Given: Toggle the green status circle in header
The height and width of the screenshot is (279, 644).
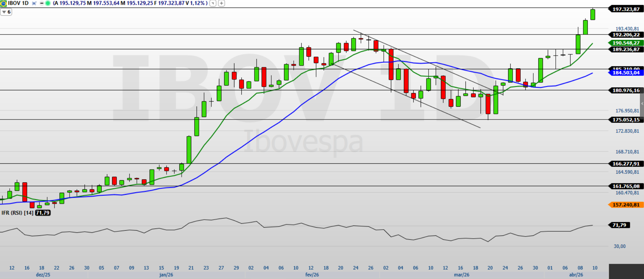Looking at the screenshot, I should (x=48, y=3).
